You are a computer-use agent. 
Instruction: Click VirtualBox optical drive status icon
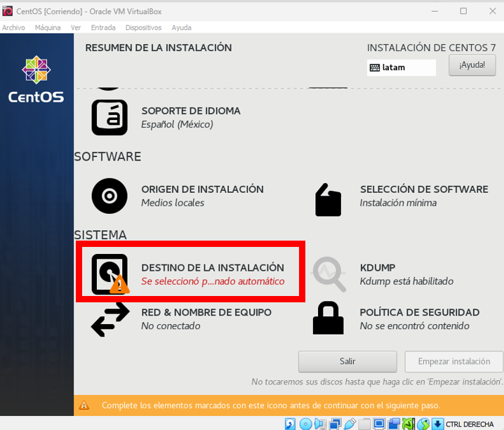click(305, 424)
